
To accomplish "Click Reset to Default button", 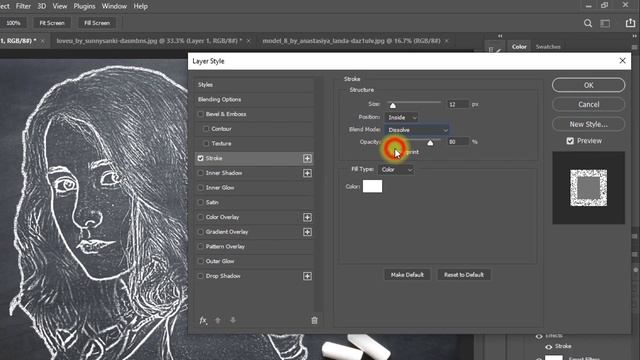I will (464, 275).
